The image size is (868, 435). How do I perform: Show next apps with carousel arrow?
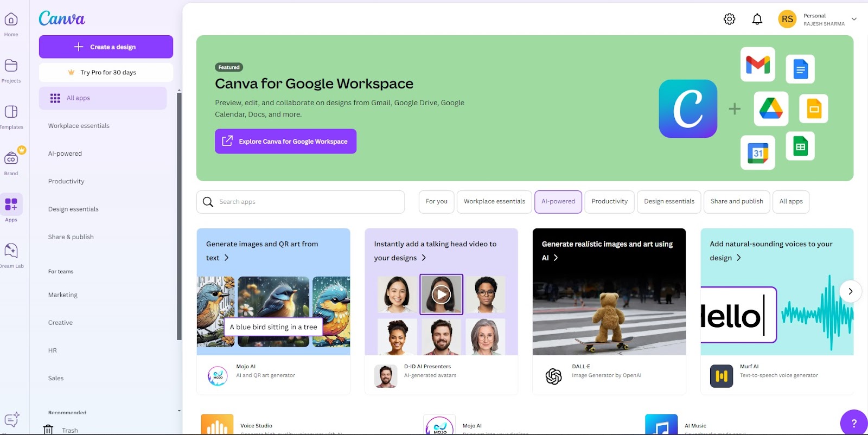tap(850, 291)
